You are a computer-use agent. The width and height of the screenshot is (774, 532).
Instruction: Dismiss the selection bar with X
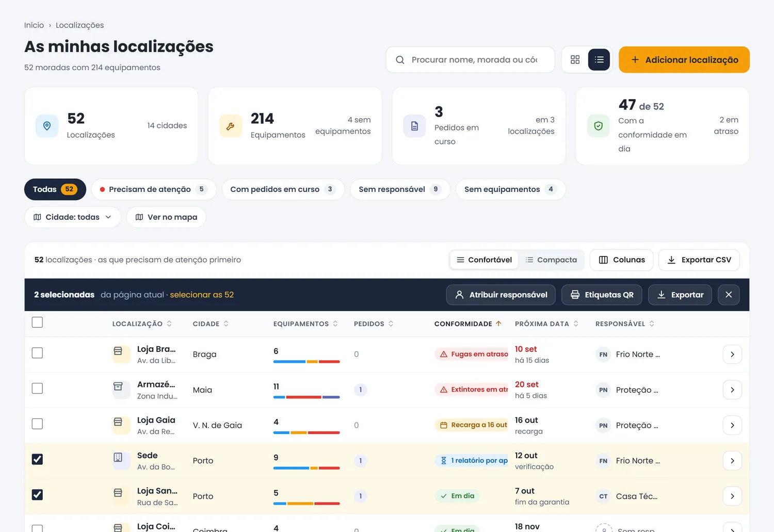pyautogui.click(x=729, y=295)
